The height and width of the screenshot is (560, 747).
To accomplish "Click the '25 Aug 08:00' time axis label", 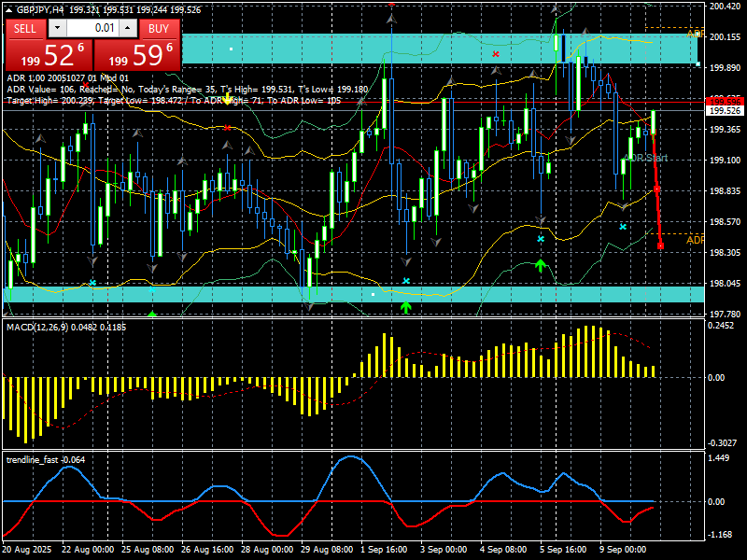I will coord(148,550).
